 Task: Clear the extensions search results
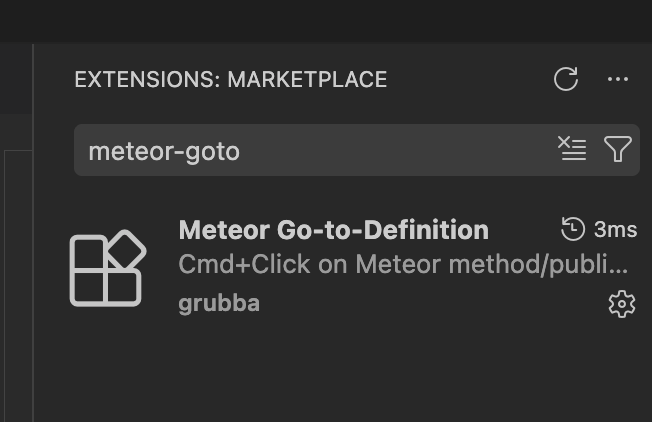pos(572,149)
